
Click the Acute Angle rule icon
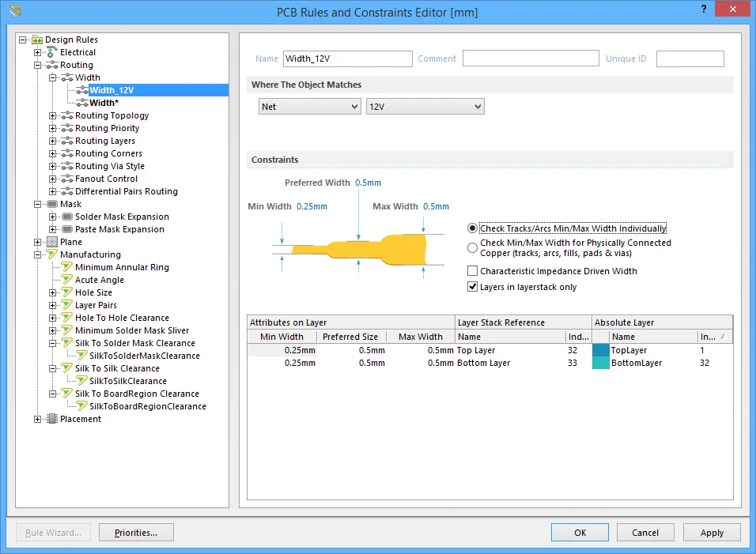[x=67, y=280]
